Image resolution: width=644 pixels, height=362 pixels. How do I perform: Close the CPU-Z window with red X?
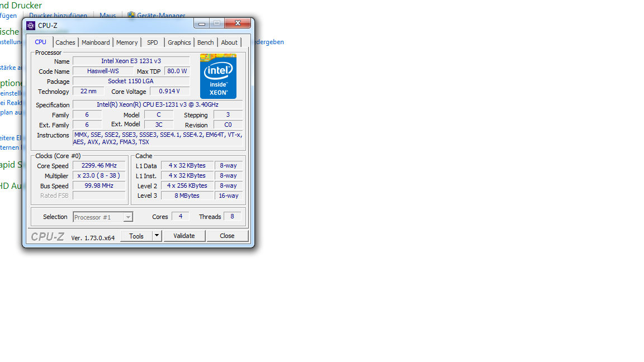[238, 23]
